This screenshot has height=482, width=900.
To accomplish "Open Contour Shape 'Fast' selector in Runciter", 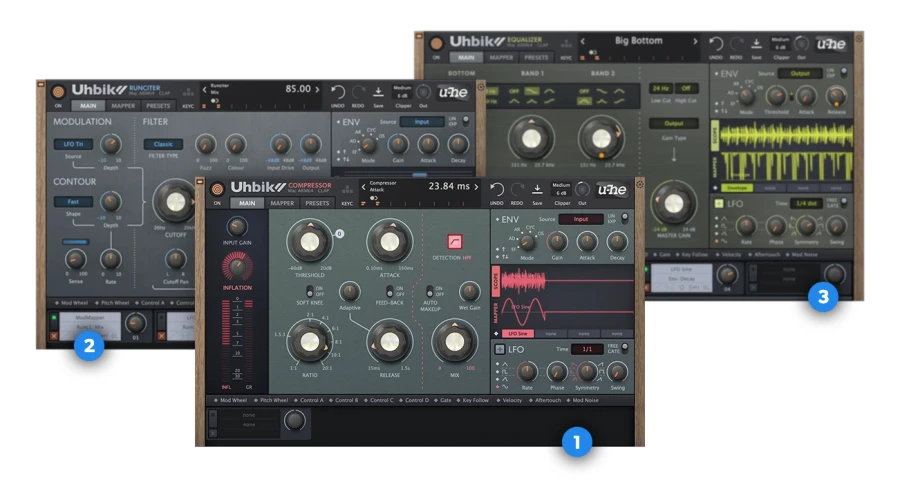I will click(73, 201).
